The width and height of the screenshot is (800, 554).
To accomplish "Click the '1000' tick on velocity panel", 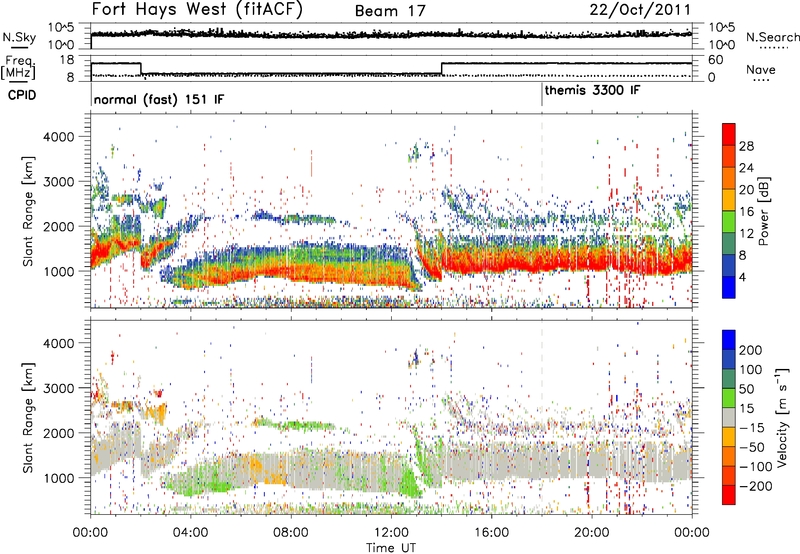I will pyautogui.click(x=58, y=478).
